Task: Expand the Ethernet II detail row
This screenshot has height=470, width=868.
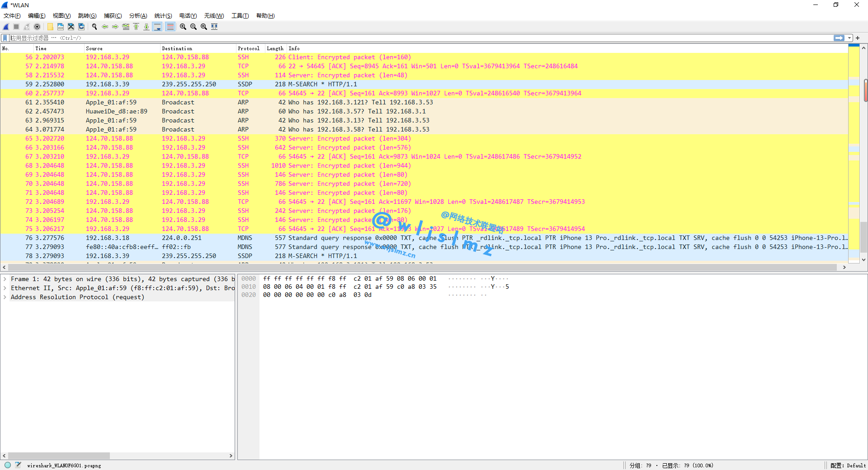Action: click(x=5, y=288)
